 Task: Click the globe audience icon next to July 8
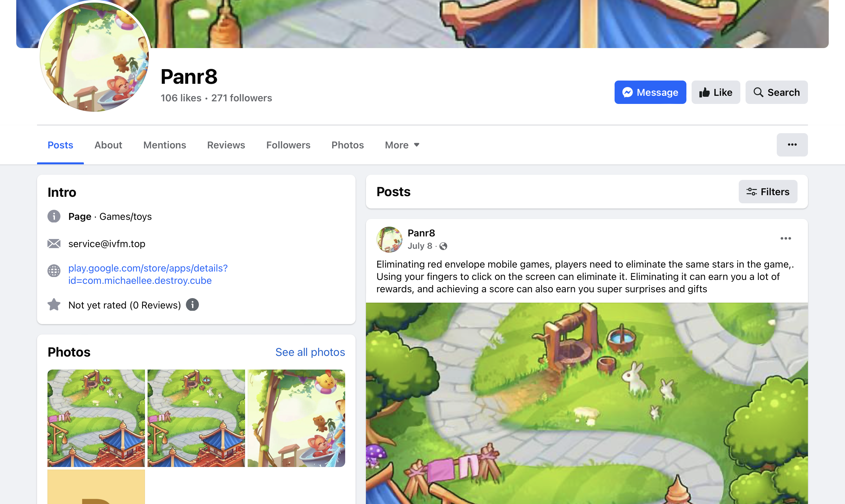[443, 246]
